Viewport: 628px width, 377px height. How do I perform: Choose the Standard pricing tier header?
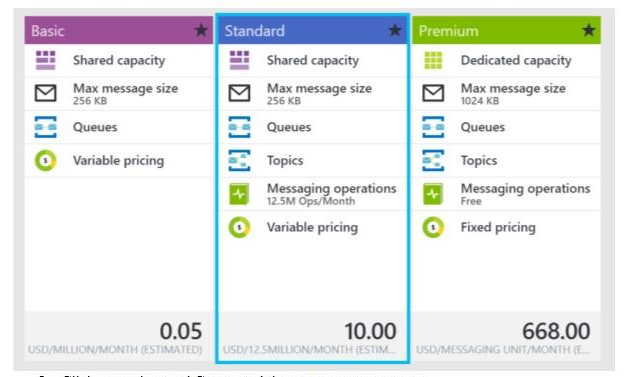313,30
